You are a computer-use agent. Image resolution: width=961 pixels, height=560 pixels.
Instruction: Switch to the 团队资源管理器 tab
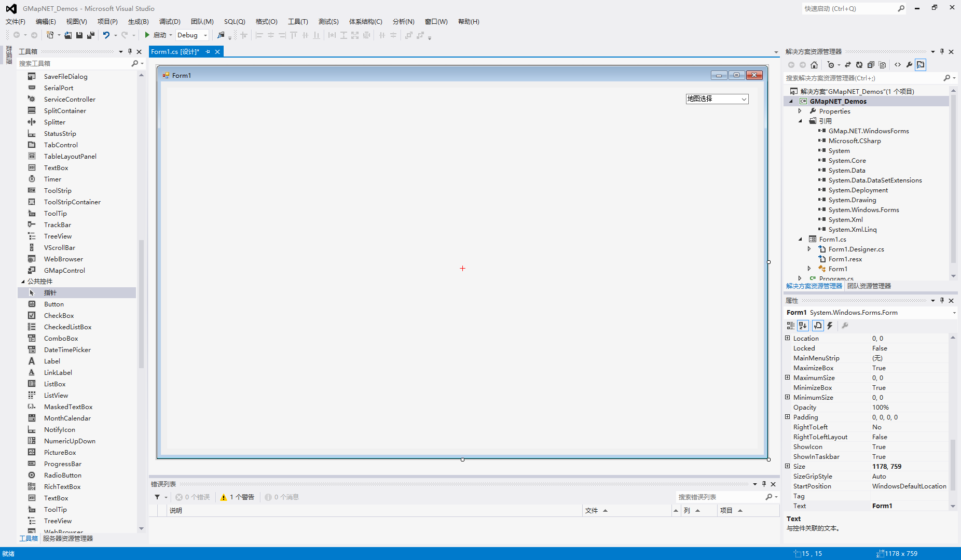pos(869,286)
